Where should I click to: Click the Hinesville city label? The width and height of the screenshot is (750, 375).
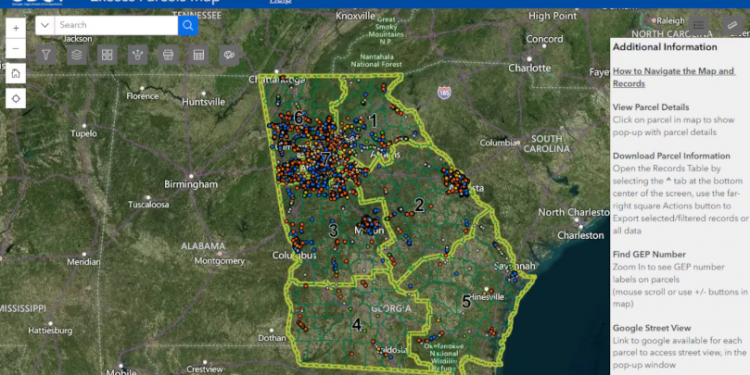pos(487,297)
